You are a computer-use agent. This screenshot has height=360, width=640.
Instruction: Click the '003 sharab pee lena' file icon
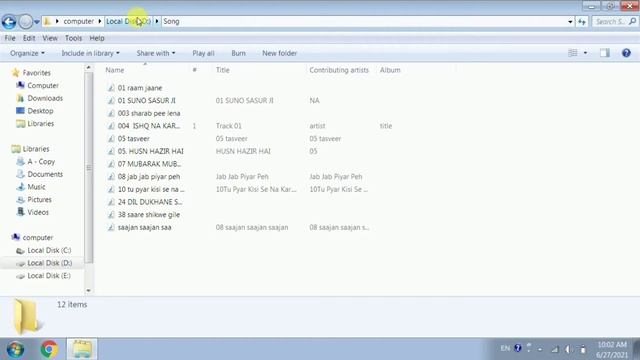click(x=111, y=113)
